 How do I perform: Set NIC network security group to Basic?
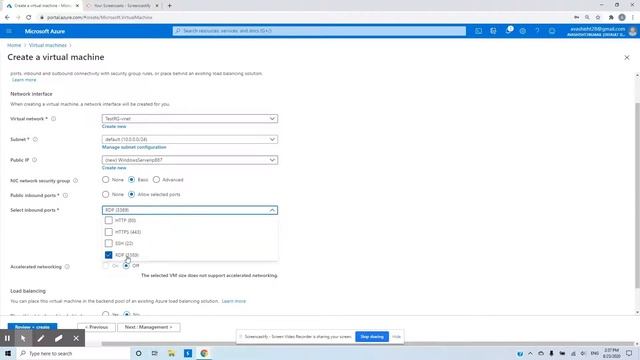click(131, 180)
